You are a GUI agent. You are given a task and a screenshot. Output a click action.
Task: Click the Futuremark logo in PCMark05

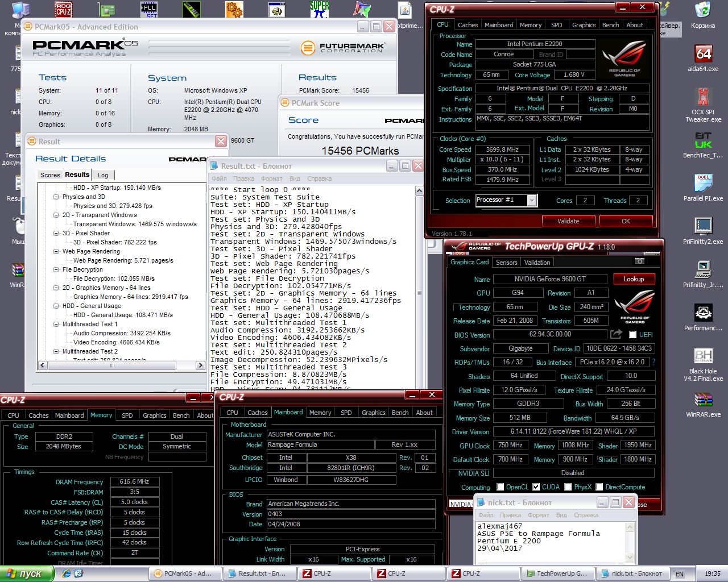click(343, 48)
